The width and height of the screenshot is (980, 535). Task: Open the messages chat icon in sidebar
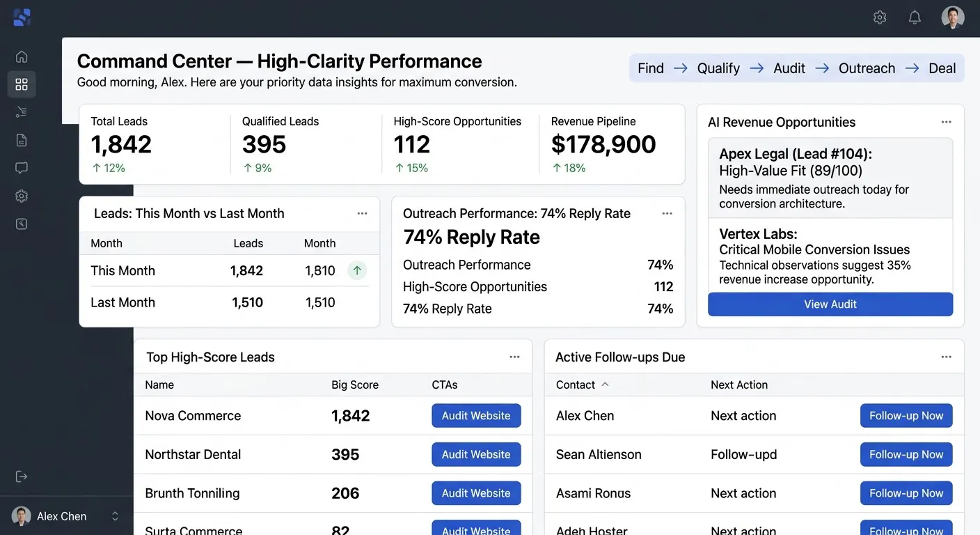[x=22, y=168]
